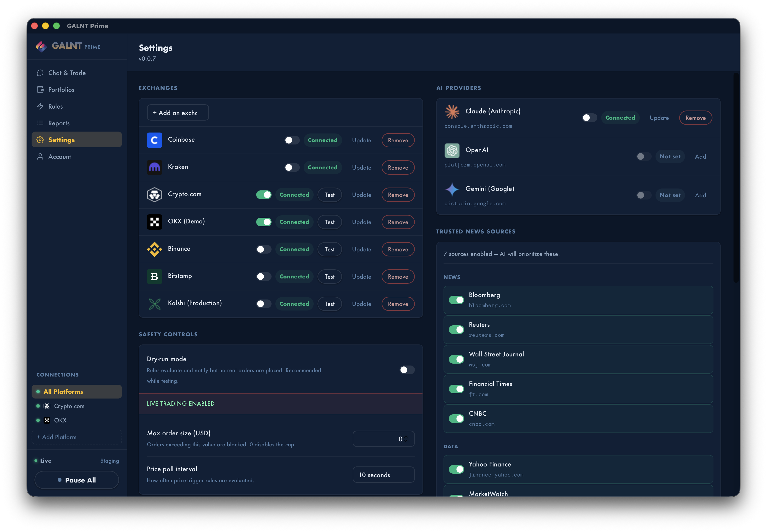
Task: Test the Crypto.com connection
Action: [330, 195]
